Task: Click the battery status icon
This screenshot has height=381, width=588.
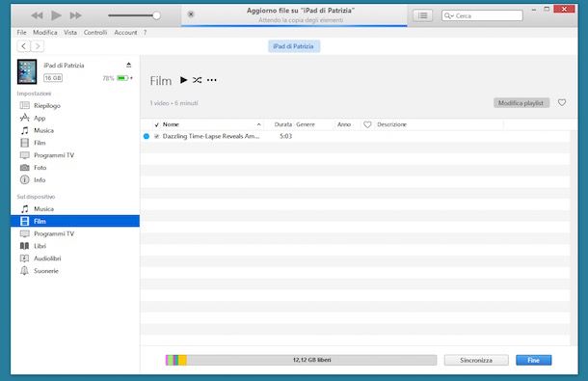Action: [122, 78]
